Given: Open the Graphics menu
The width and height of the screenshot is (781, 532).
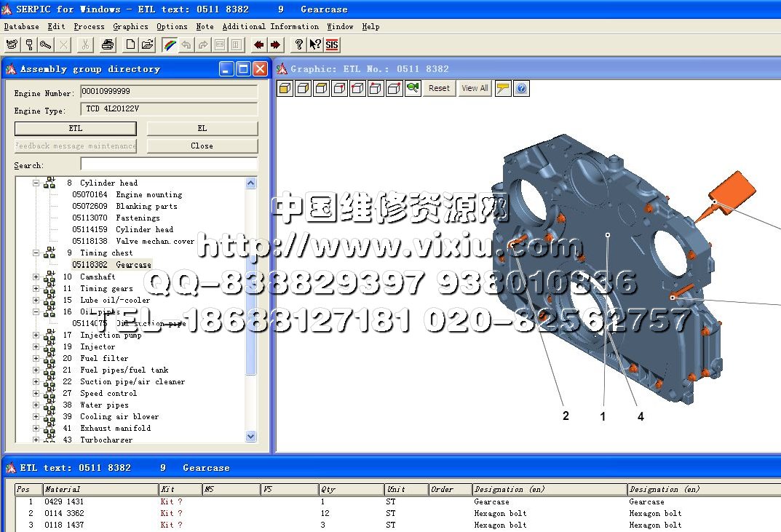Looking at the screenshot, I should pos(130,27).
